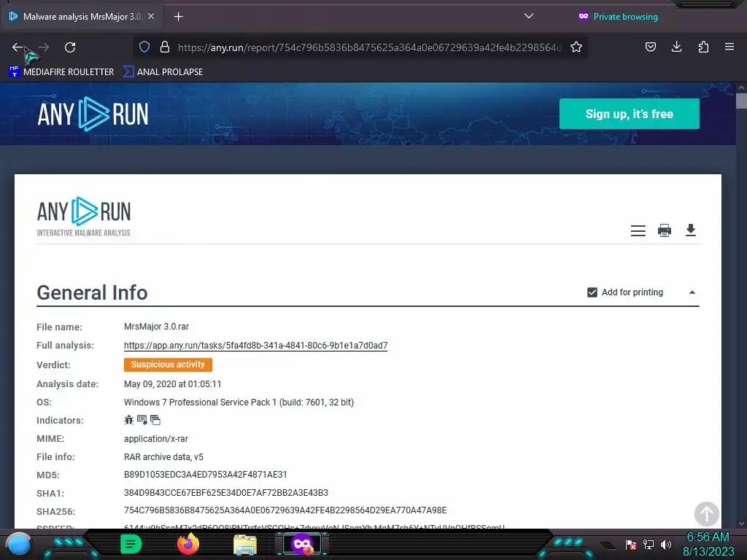The image size is (747, 560).
Task: Download the report with download icon
Action: (690, 230)
